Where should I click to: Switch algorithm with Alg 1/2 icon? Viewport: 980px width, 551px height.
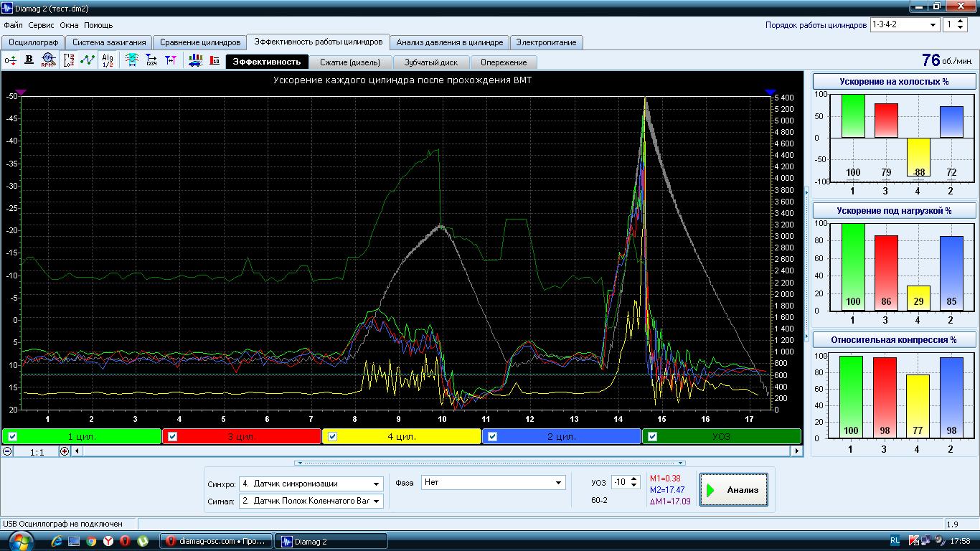point(108,60)
